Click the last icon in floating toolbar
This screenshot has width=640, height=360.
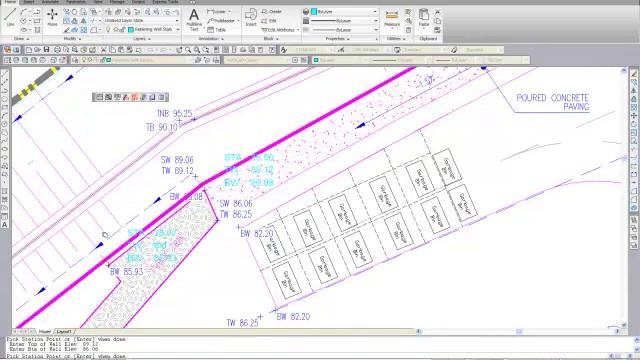161,97
